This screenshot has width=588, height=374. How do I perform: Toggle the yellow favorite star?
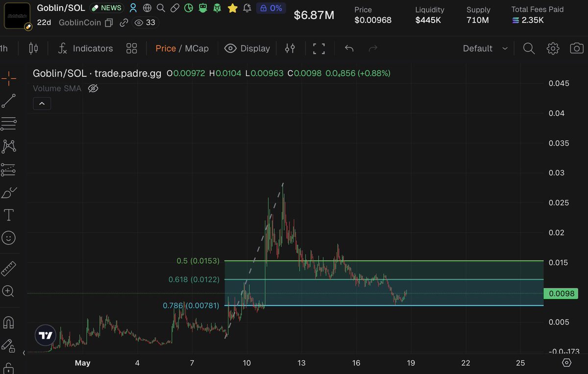pos(233,8)
